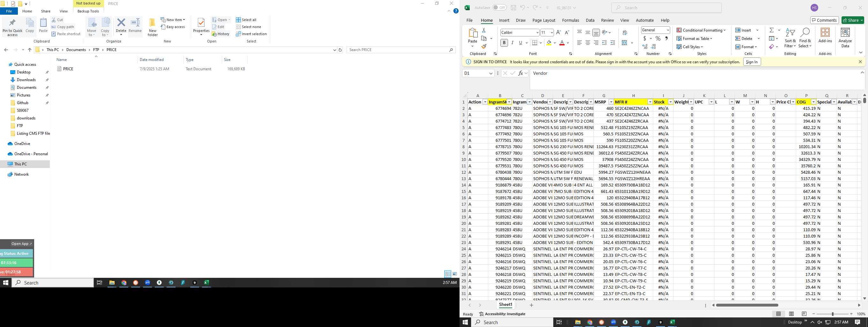Click Invert selection in Explorer ribbon
The image size is (868, 327).
point(251,34)
